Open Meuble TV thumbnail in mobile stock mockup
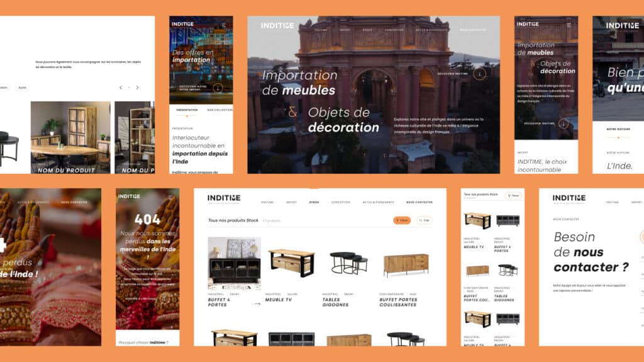This screenshot has width=644, height=362. coord(477,221)
